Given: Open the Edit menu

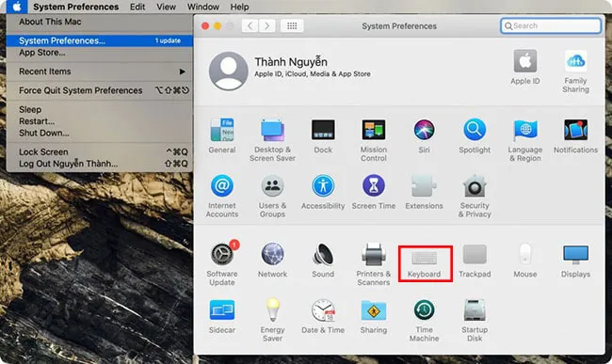Looking at the screenshot, I should point(137,7).
